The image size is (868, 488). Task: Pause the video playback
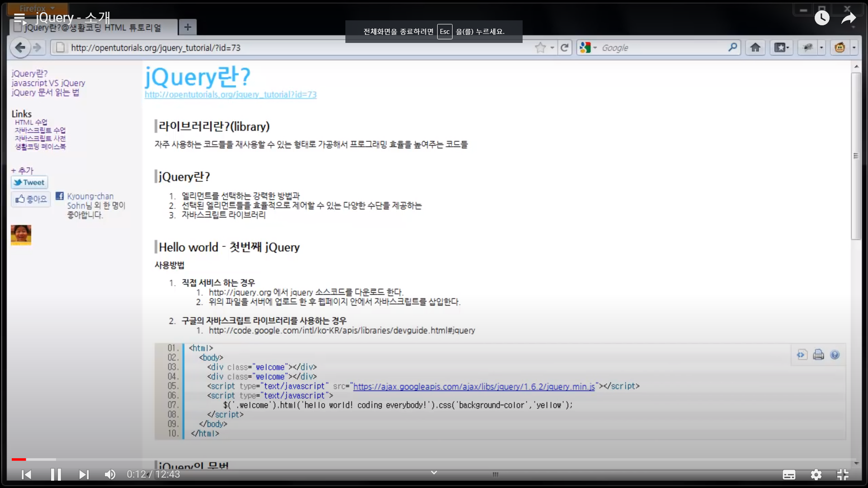coord(56,474)
